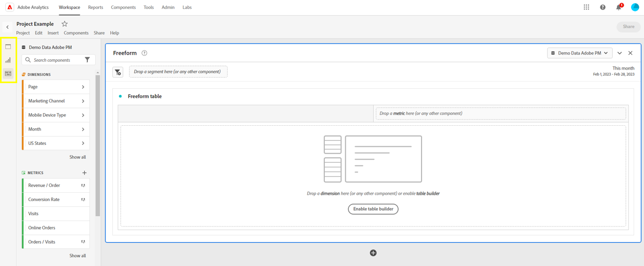Screen dimensions: 644x266
Task: Click the segment filter icon in panel
Action: [x=118, y=72]
